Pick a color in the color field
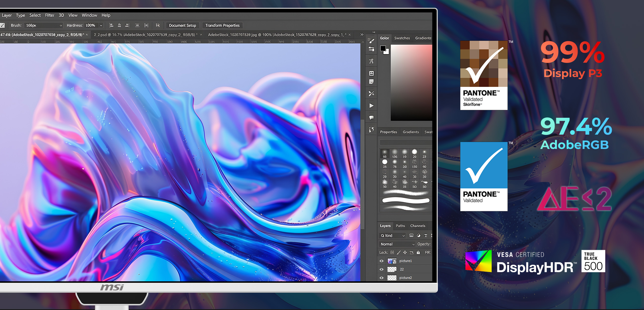Image resolution: width=644 pixels, height=310 pixels. tap(411, 83)
